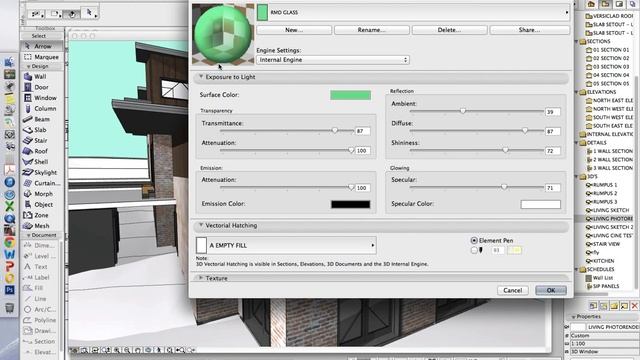
Task: Open the Trash in the dock
Action: tap(9, 308)
